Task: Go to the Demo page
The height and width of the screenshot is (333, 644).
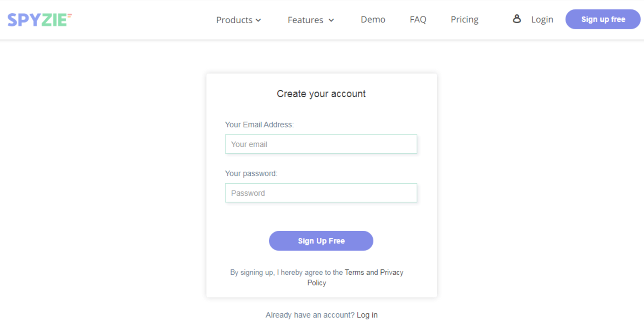Action: 373,19
